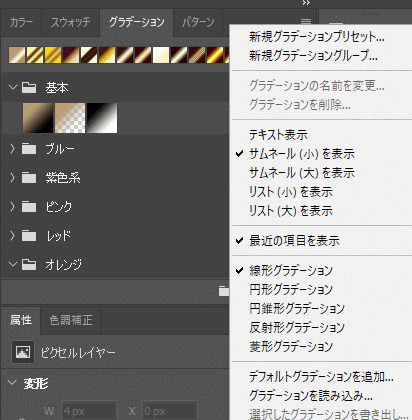
Task: Select リスト (小) を表示 option
Action: [291, 192]
